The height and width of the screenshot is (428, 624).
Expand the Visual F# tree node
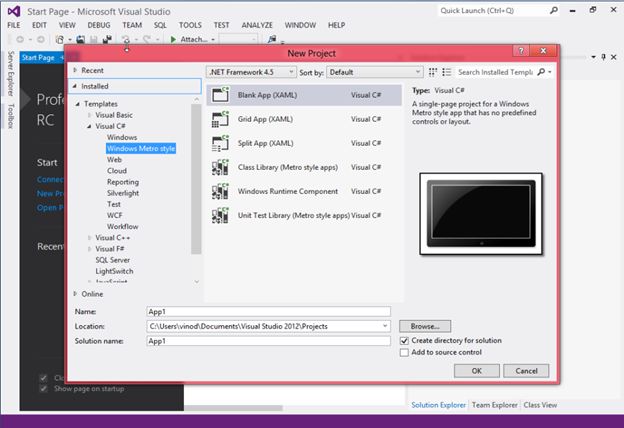(89, 249)
